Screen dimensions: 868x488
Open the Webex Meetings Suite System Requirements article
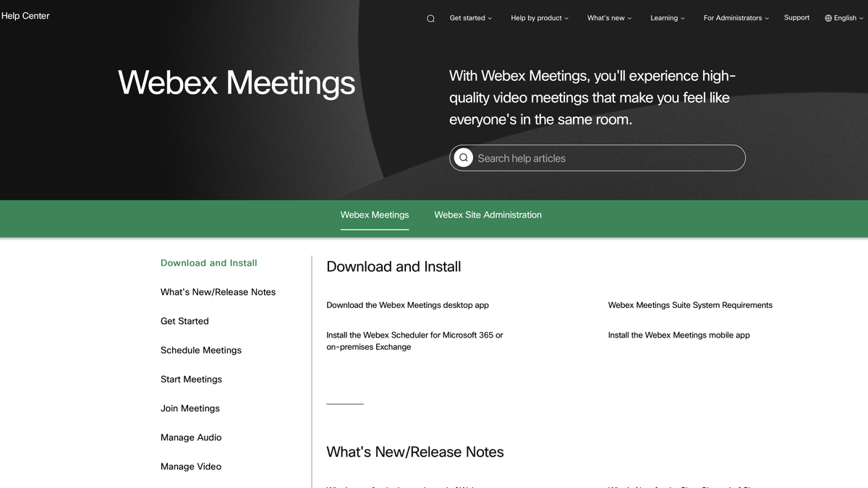[690, 305]
